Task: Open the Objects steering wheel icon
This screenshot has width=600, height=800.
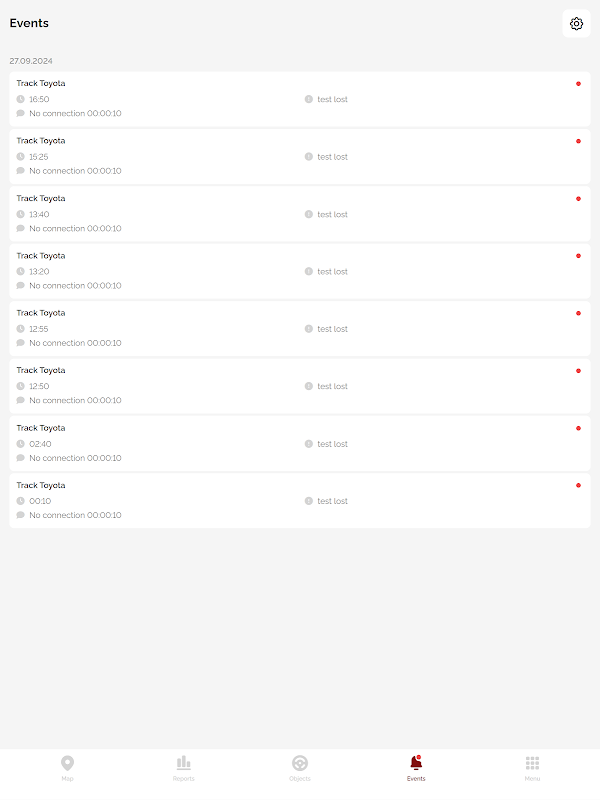Action: coord(300,763)
